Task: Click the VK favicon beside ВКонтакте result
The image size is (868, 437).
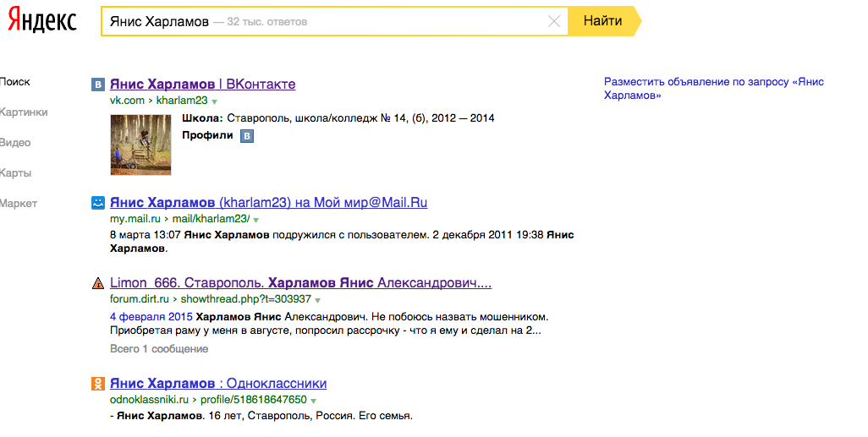Action: (98, 85)
